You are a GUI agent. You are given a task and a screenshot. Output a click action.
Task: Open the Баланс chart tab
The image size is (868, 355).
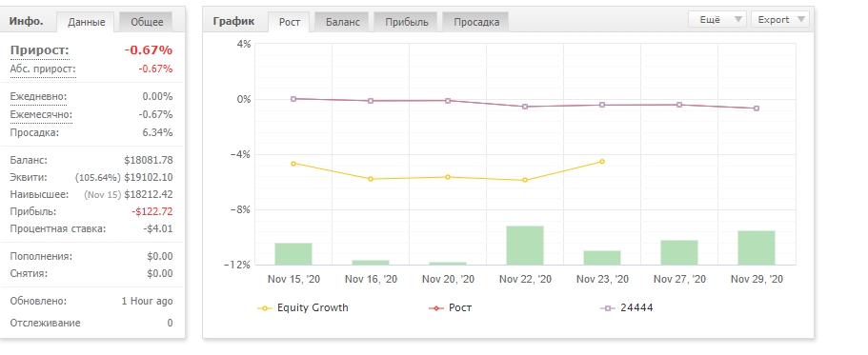pos(342,22)
